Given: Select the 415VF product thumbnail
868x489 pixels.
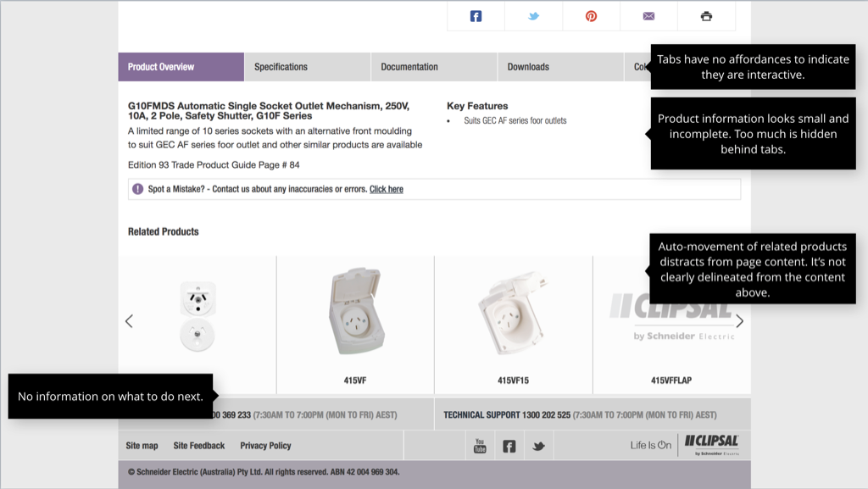Looking at the screenshot, I should pos(355,314).
